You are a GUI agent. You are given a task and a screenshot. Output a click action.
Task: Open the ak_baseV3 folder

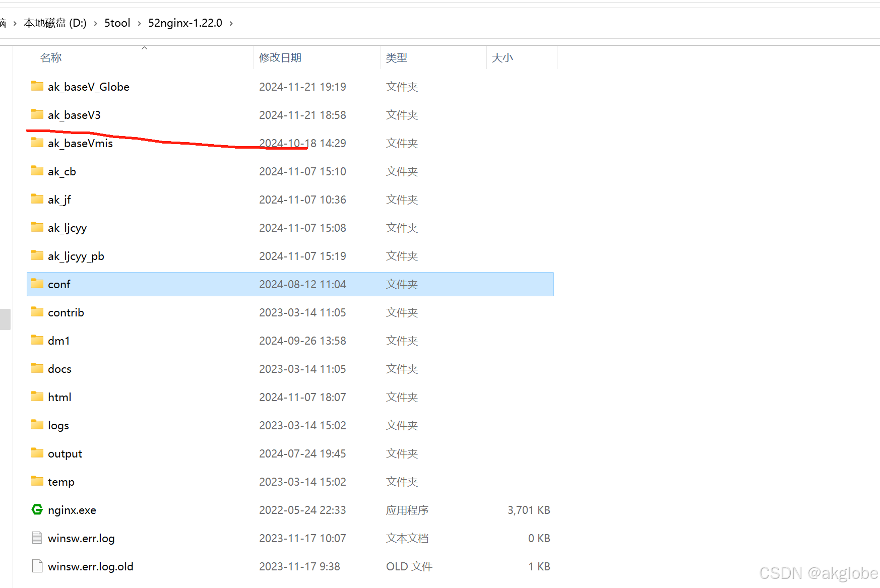(74, 115)
